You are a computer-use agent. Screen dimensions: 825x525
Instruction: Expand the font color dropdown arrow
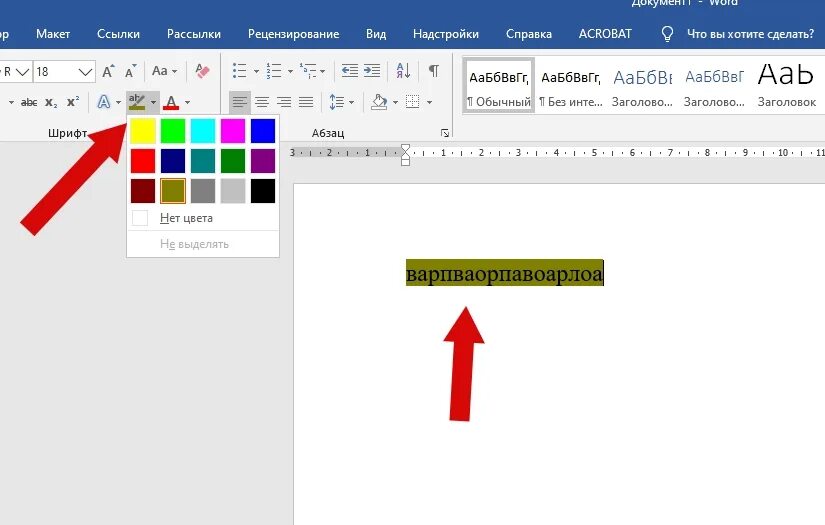coord(187,103)
